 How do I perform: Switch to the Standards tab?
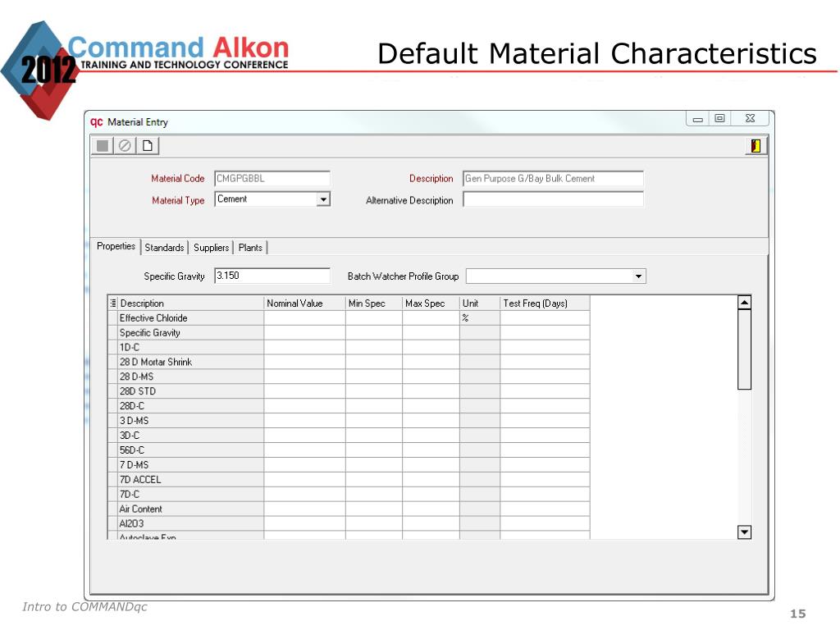pos(164,248)
